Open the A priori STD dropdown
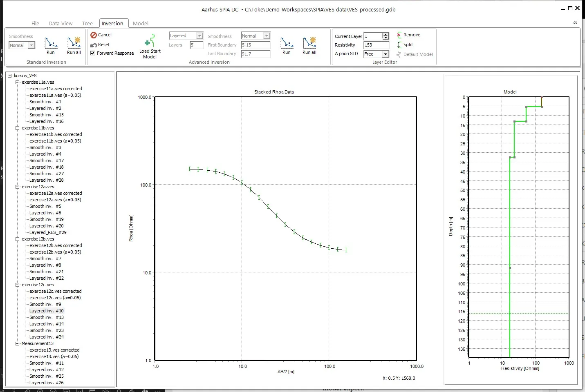The image size is (585, 392). [x=386, y=54]
